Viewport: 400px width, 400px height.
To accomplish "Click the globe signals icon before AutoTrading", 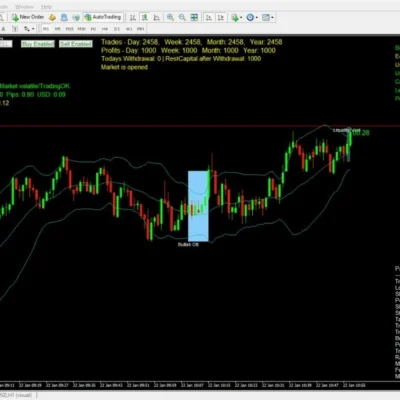I will 76,17.
